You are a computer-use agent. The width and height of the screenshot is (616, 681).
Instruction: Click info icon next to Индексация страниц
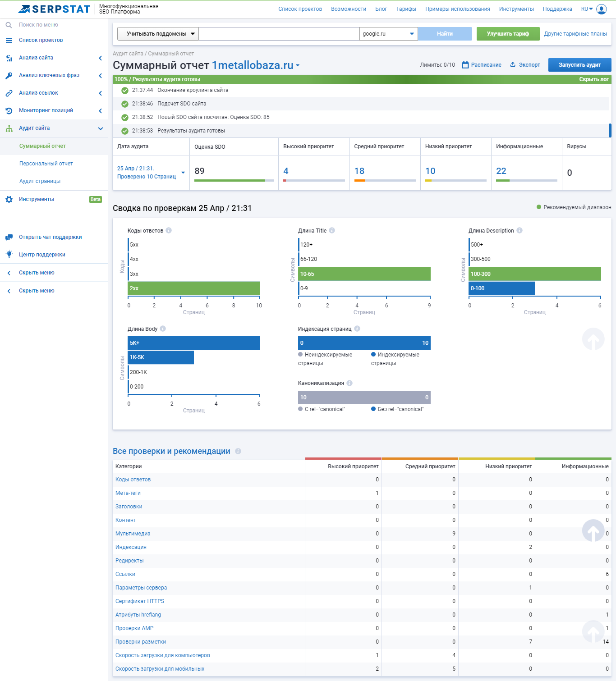pyautogui.click(x=357, y=329)
